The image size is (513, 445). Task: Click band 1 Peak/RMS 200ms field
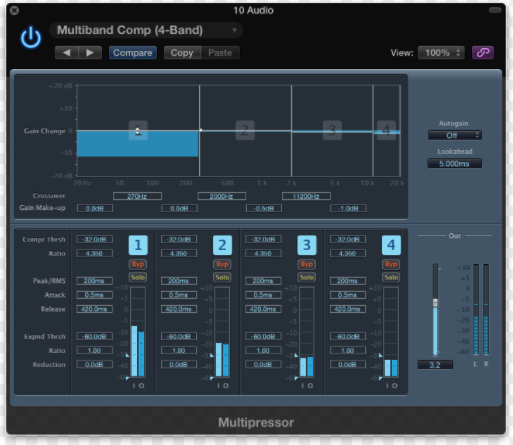(95, 281)
